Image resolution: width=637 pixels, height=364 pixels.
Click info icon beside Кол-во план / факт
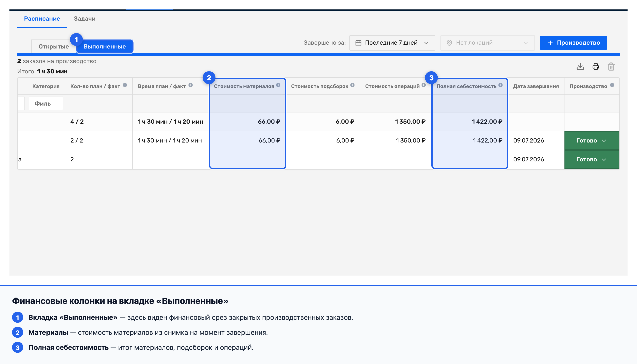click(x=125, y=85)
